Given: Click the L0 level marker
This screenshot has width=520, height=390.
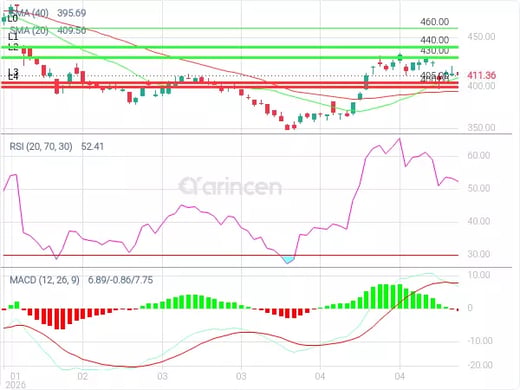Looking at the screenshot, I should coord(13,19).
